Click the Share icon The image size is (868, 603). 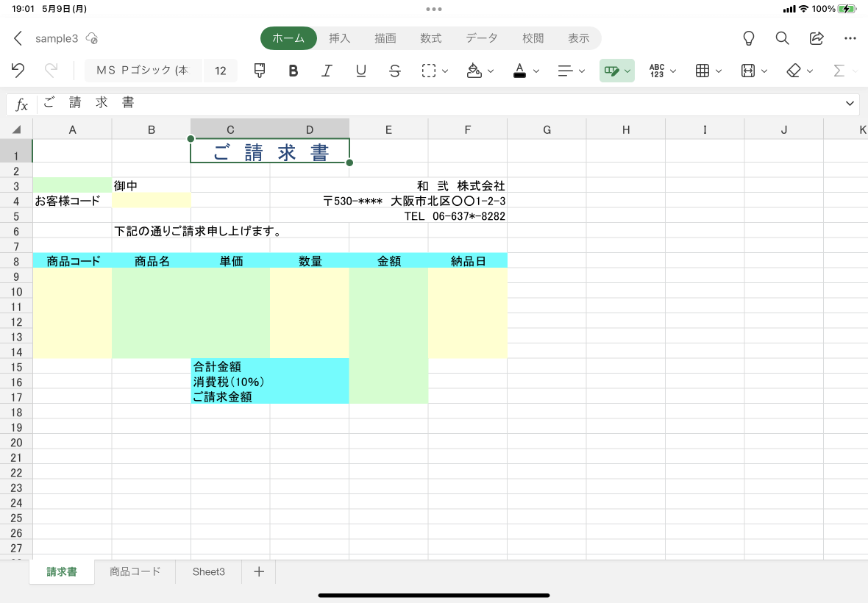(817, 38)
